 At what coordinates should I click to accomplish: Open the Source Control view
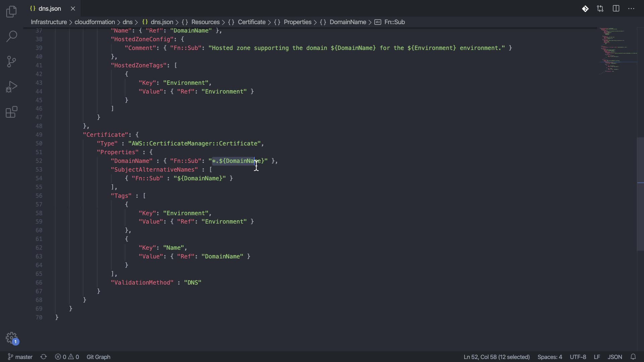coord(11,62)
